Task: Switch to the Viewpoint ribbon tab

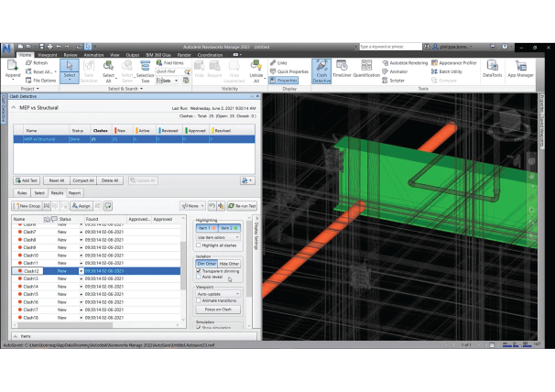Action: 47,55
